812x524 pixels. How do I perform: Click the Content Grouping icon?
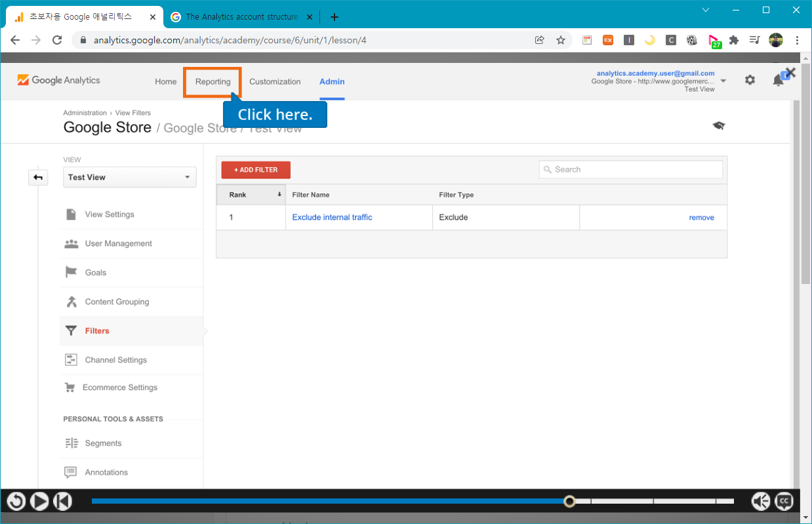71,302
